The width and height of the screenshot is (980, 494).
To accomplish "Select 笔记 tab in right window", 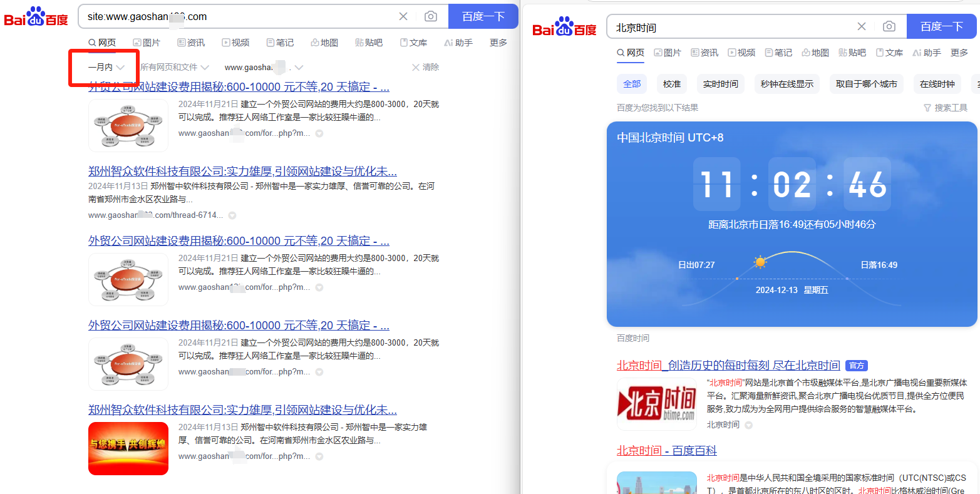I will coord(778,53).
